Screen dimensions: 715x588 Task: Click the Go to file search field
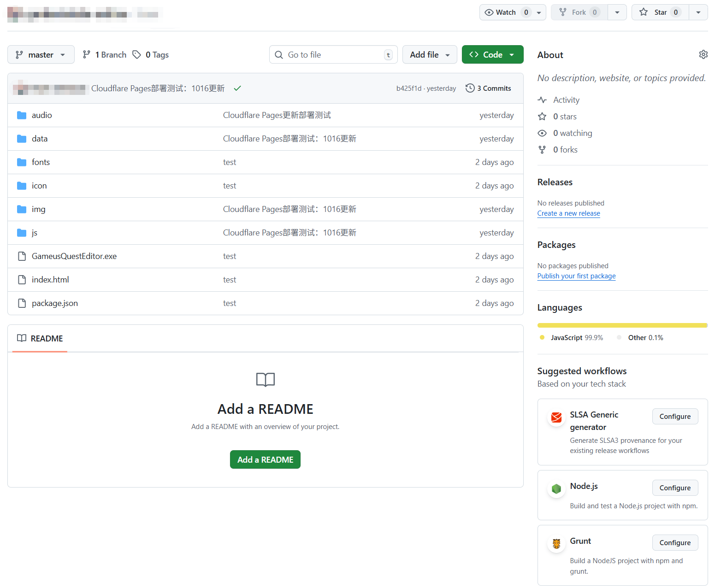(333, 55)
